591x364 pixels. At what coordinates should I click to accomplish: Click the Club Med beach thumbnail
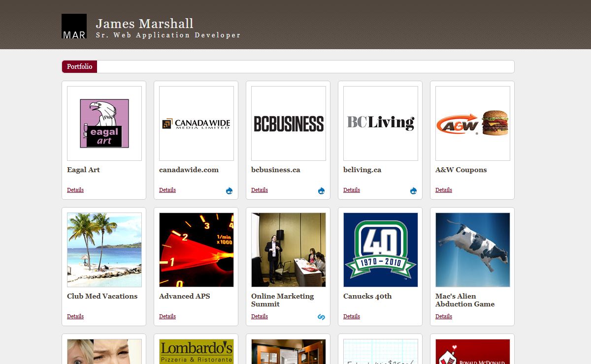pos(104,250)
